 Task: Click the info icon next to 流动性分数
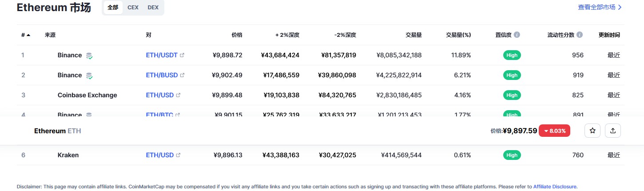click(580, 35)
